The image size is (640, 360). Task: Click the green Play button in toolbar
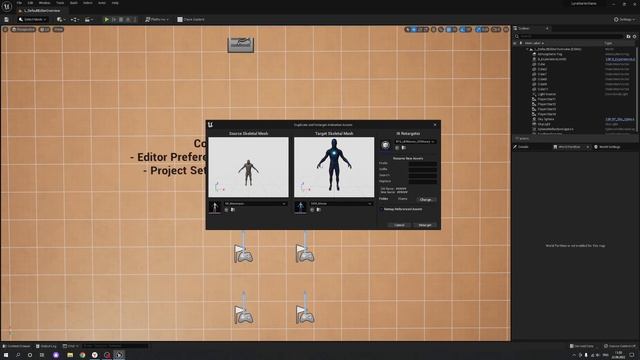(107, 19)
